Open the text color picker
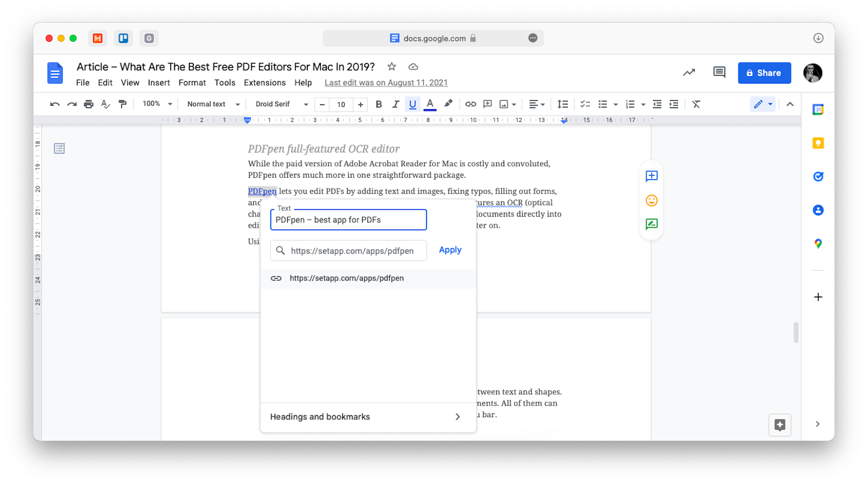The height and width of the screenshot is (485, 868). tap(430, 105)
